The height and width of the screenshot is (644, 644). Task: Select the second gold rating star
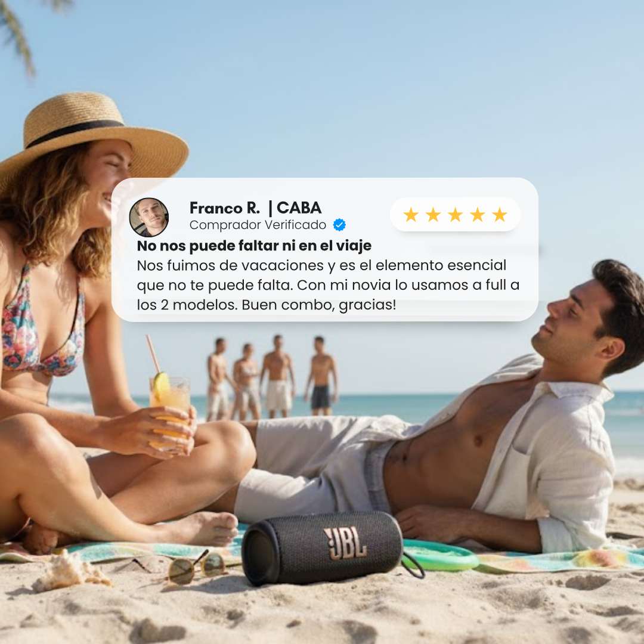tap(433, 215)
